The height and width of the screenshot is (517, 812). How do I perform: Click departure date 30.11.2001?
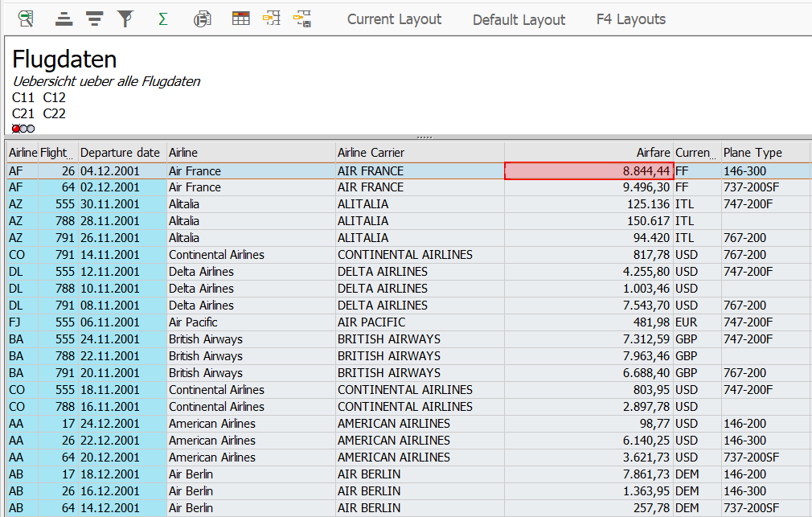coord(122,204)
